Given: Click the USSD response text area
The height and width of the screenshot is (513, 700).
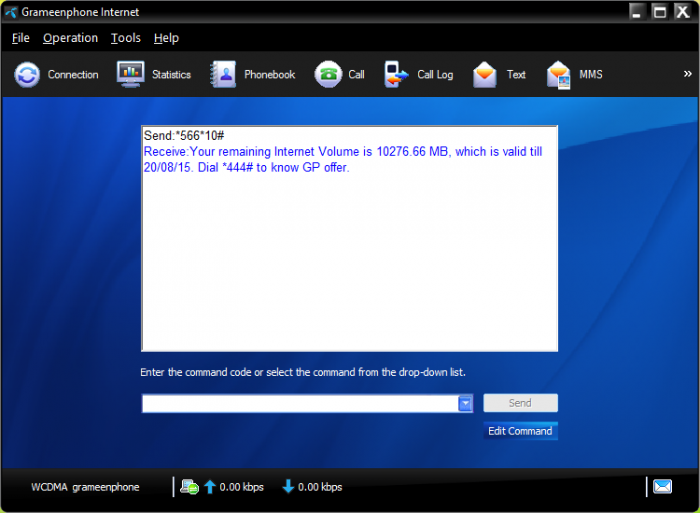Looking at the screenshot, I should pyautogui.click(x=350, y=239).
